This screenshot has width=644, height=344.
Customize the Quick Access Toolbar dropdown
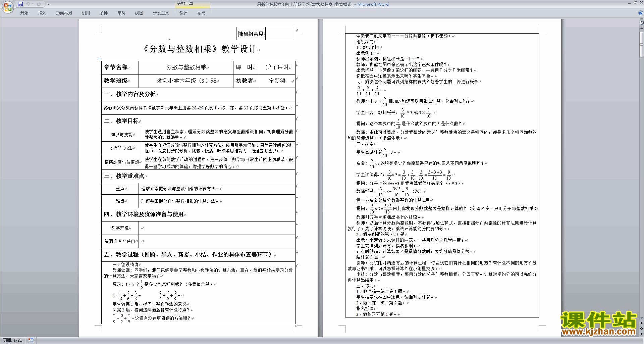point(48,4)
